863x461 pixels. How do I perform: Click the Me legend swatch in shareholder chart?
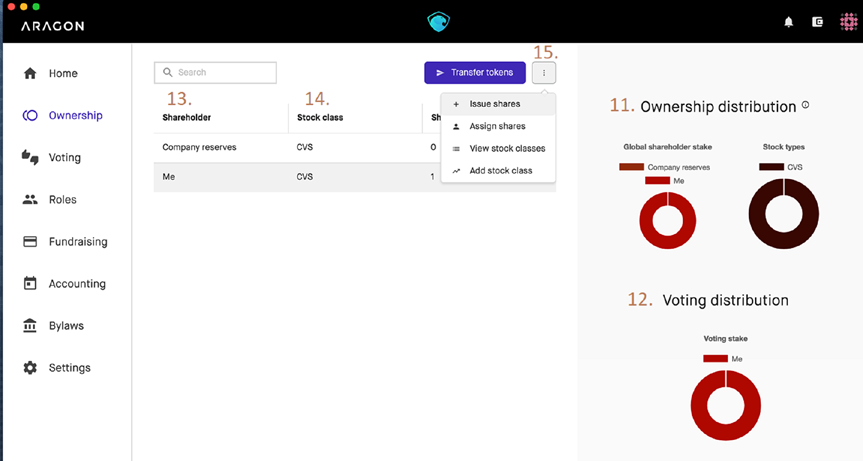pos(656,180)
